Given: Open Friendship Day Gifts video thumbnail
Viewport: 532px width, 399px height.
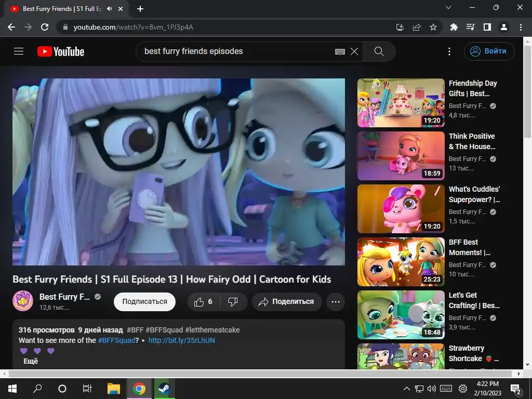Looking at the screenshot, I should point(401,103).
